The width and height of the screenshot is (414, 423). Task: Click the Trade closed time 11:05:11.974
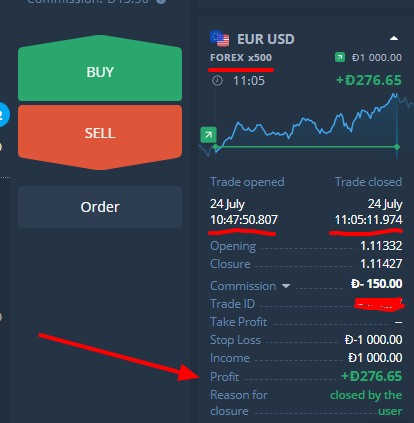tap(368, 220)
